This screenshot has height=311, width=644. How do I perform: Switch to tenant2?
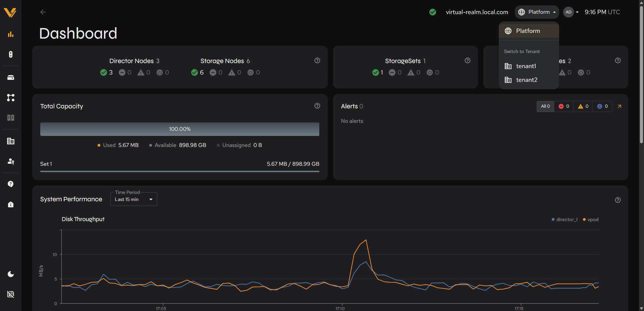529,80
